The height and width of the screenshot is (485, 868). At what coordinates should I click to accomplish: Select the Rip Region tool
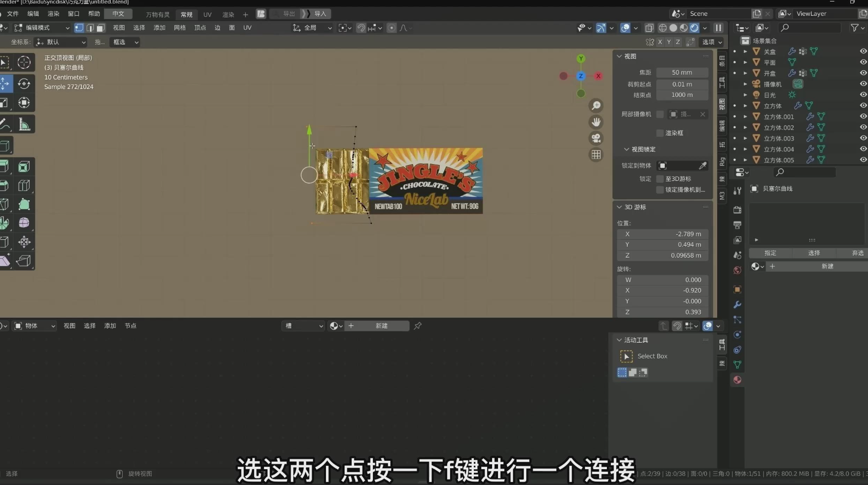tap(24, 261)
